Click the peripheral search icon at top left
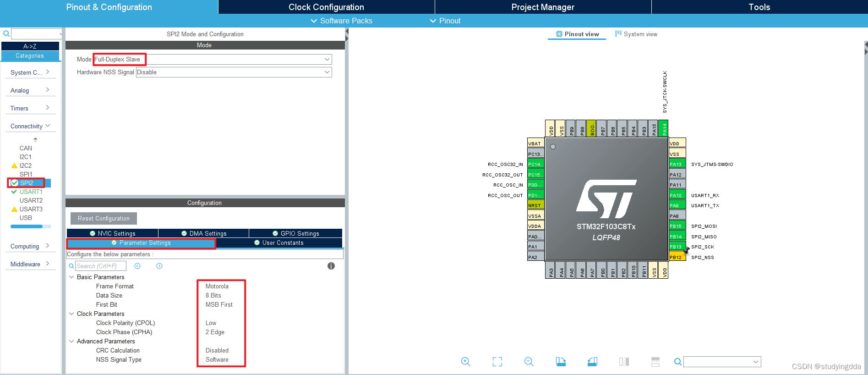 tap(6, 33)
